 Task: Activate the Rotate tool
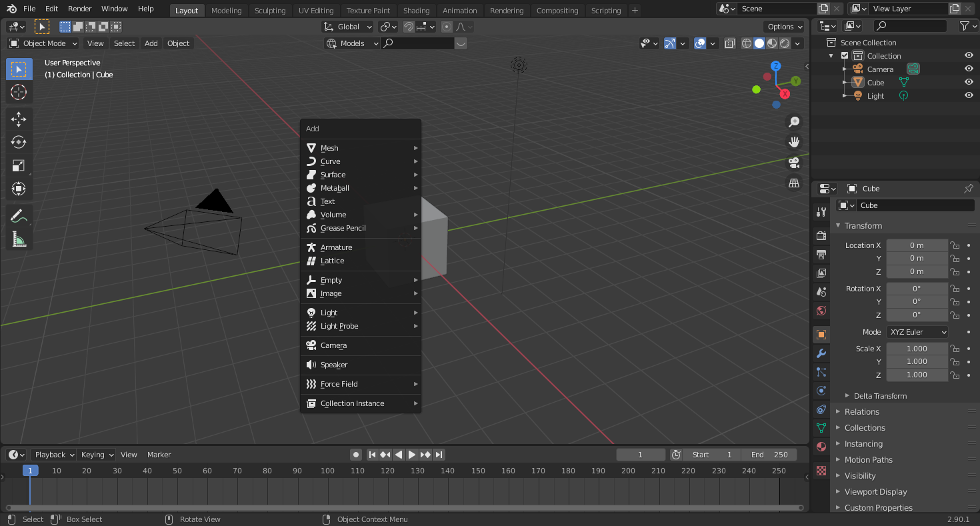pos(19,142)
